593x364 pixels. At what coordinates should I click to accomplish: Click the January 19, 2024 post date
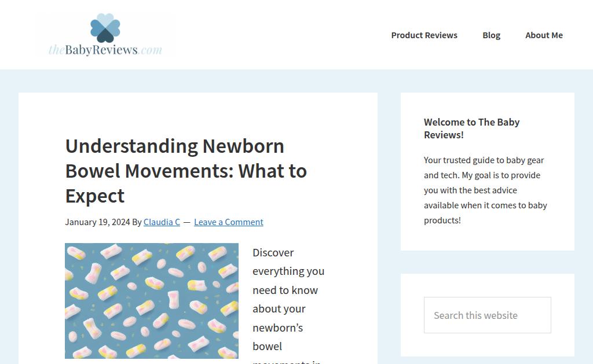97,222
